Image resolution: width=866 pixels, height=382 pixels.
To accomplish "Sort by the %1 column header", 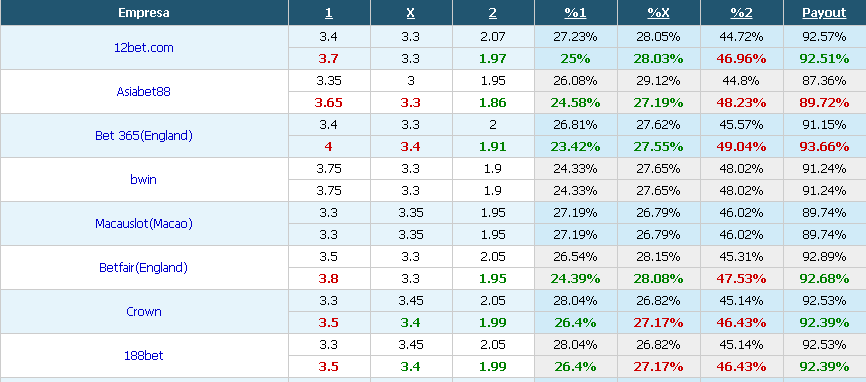I will 575,13.
